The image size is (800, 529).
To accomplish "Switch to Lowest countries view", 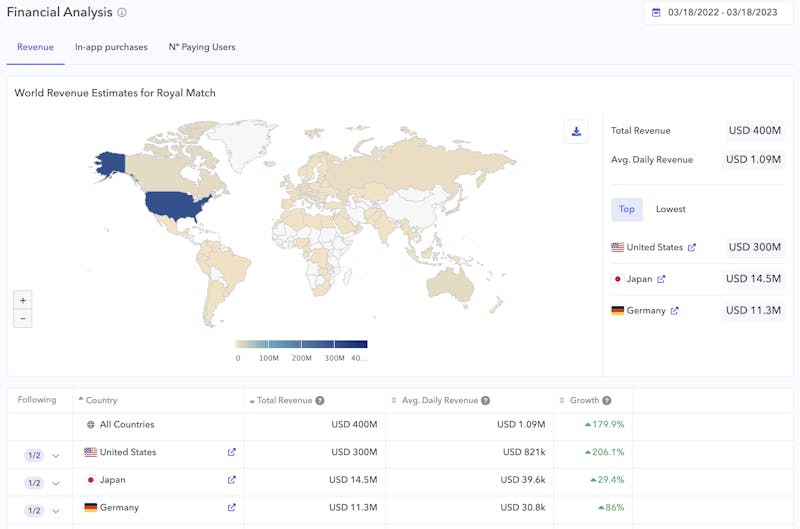I will pos(671,209).
